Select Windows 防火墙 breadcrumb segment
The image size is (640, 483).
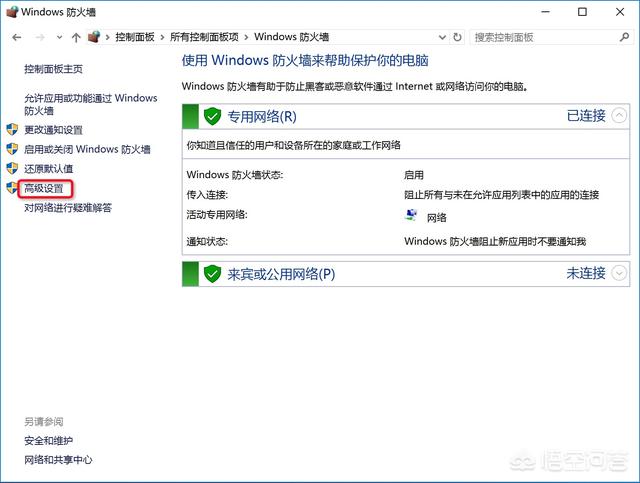coord(291,37)
